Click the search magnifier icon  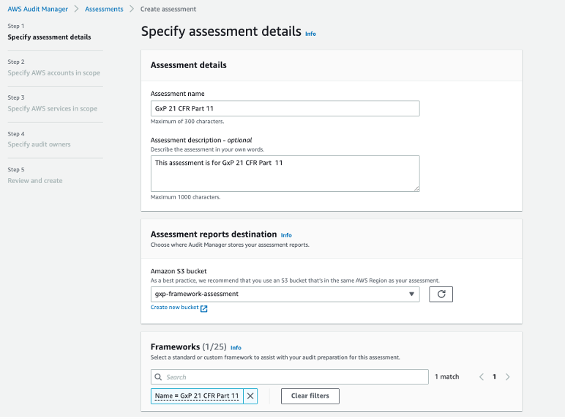pyautogui.click(x=158, y=377)
